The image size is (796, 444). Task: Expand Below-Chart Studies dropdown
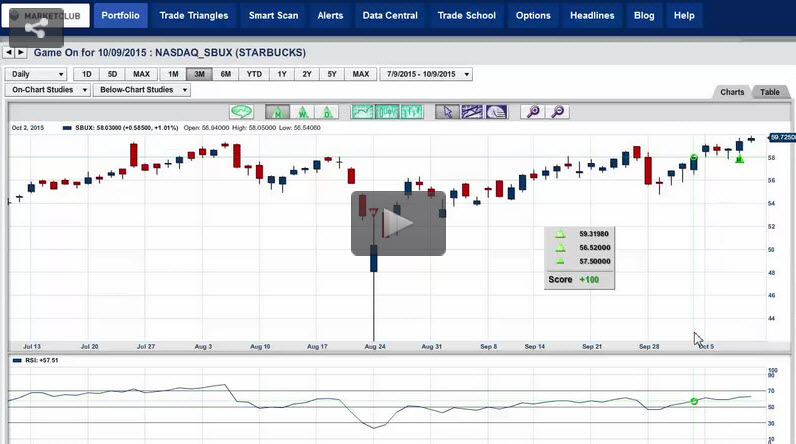(142, 90)
